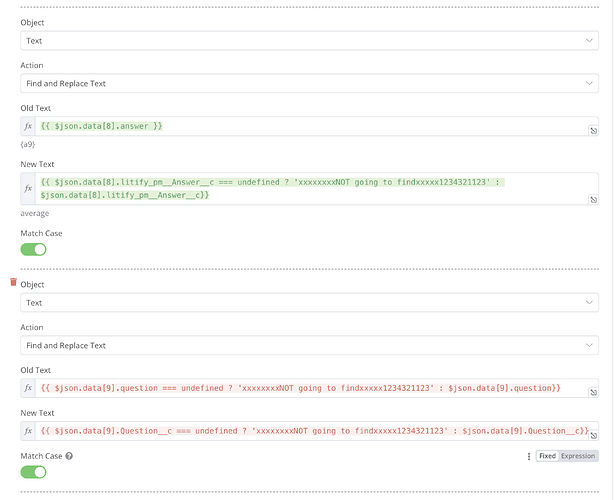
Task: Open the first Object dropdown showing Text
Action: click(309, 40)
